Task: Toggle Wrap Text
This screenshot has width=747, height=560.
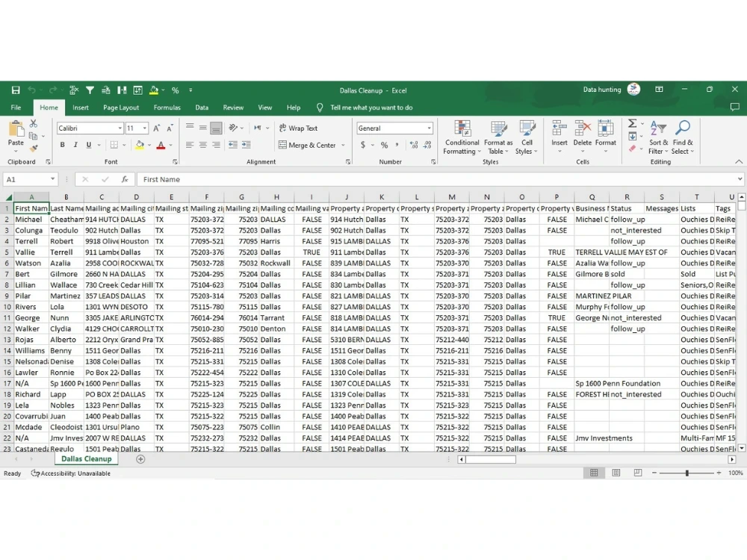Action: [299, 128]
